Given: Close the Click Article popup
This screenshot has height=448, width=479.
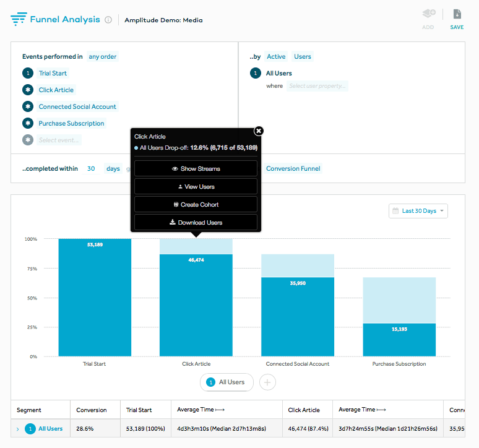Looking at the screenshot, I should coord(259,131).
